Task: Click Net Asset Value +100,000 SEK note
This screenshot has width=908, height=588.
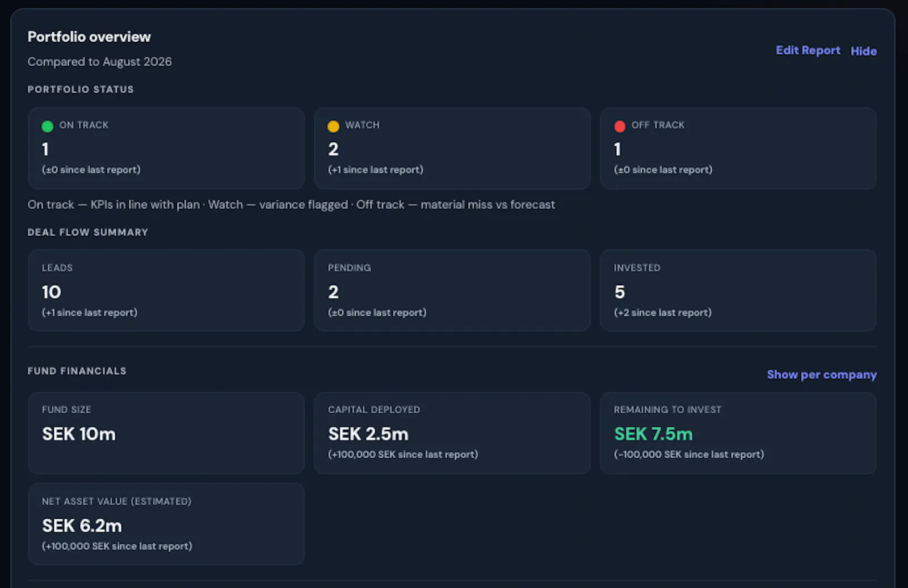Action: tap(117, 546)
